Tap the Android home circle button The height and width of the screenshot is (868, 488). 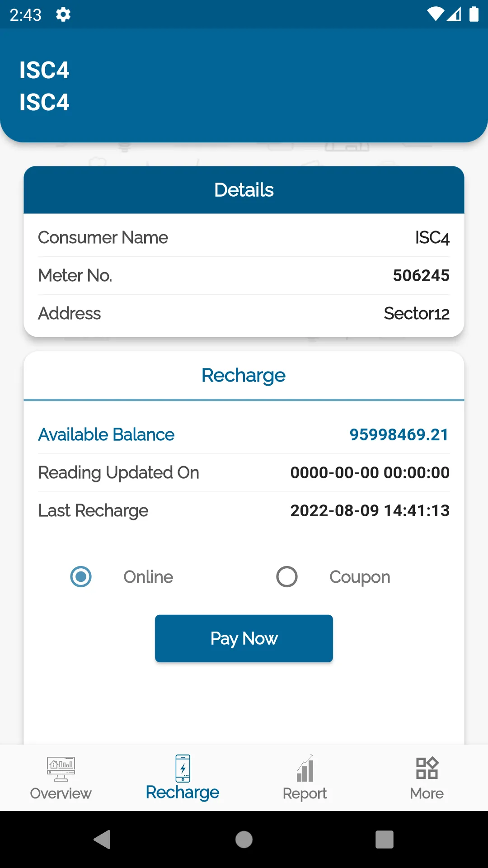tap(244, 840)
